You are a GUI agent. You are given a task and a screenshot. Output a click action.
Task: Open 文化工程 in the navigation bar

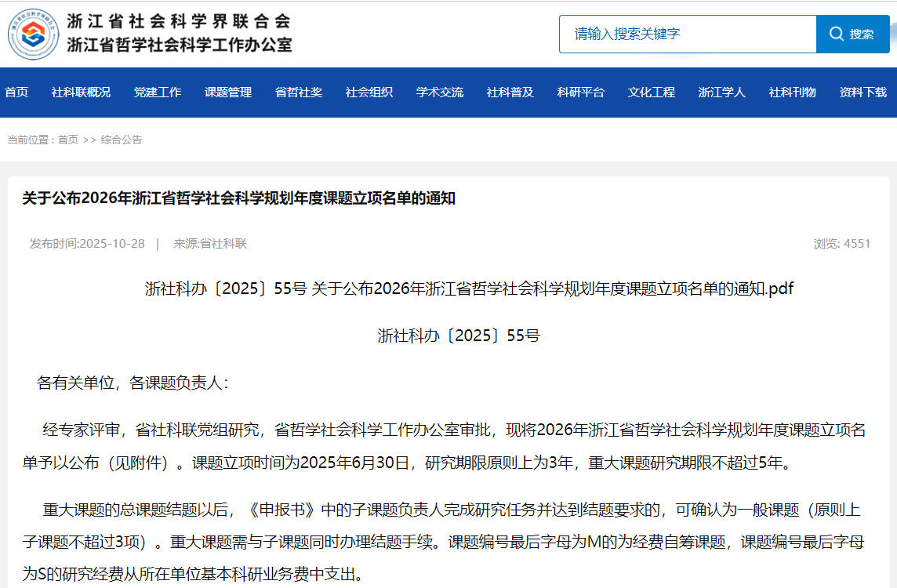pos(652,93)
